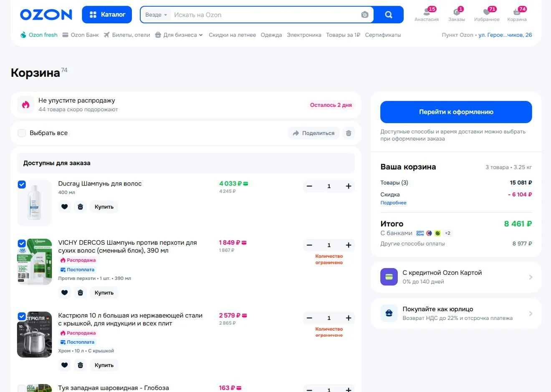Open the Ducray shampoo product thumbnail

coord(34,203)
